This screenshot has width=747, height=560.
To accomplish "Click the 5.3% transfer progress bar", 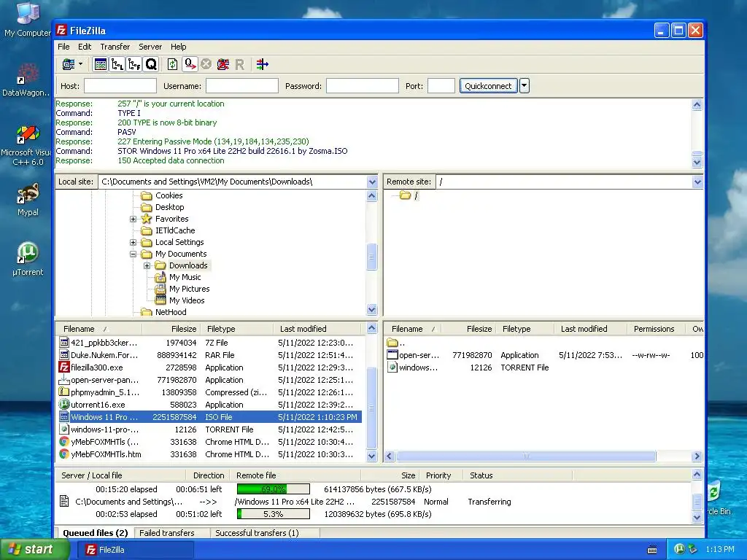I will pos(274,514).
